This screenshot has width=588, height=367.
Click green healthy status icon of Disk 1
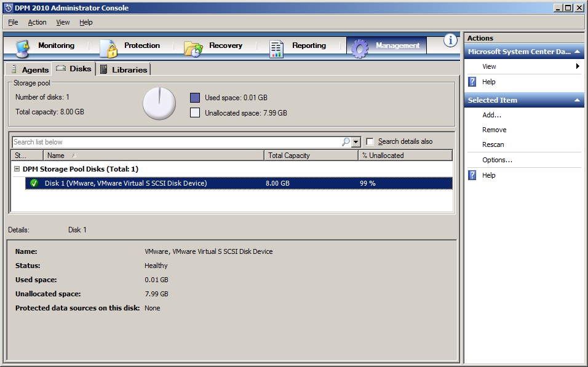pyautogui.click(x=34, y=183)
